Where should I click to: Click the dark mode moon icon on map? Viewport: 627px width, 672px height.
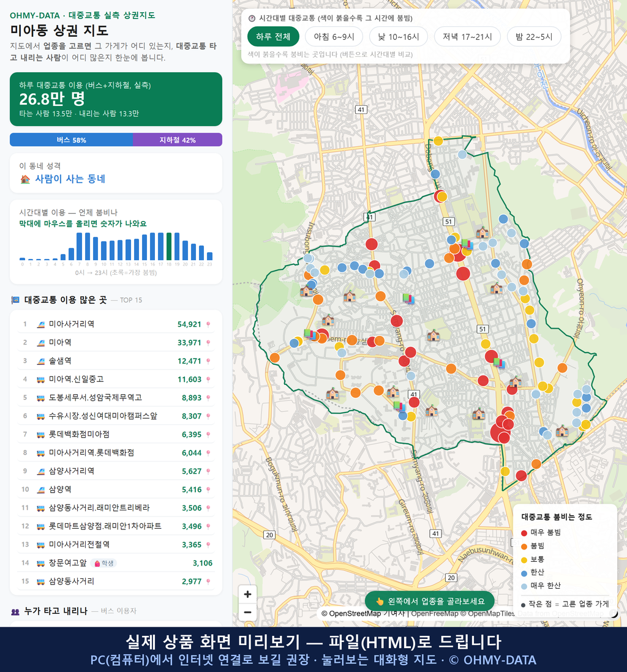[x=614, y=614]
